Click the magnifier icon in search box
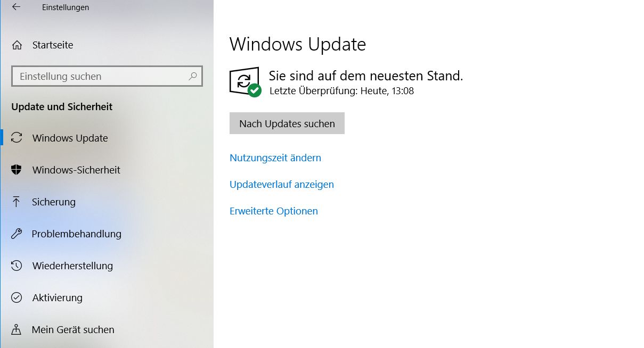The height and width of the screenshot is (348, 644). (x=193, y=76)
